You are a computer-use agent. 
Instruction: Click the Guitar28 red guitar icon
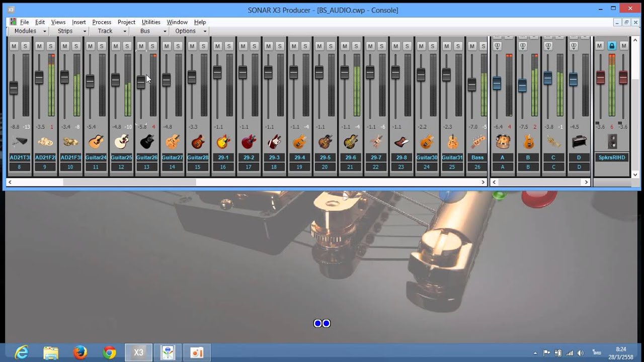coord(198,142)
